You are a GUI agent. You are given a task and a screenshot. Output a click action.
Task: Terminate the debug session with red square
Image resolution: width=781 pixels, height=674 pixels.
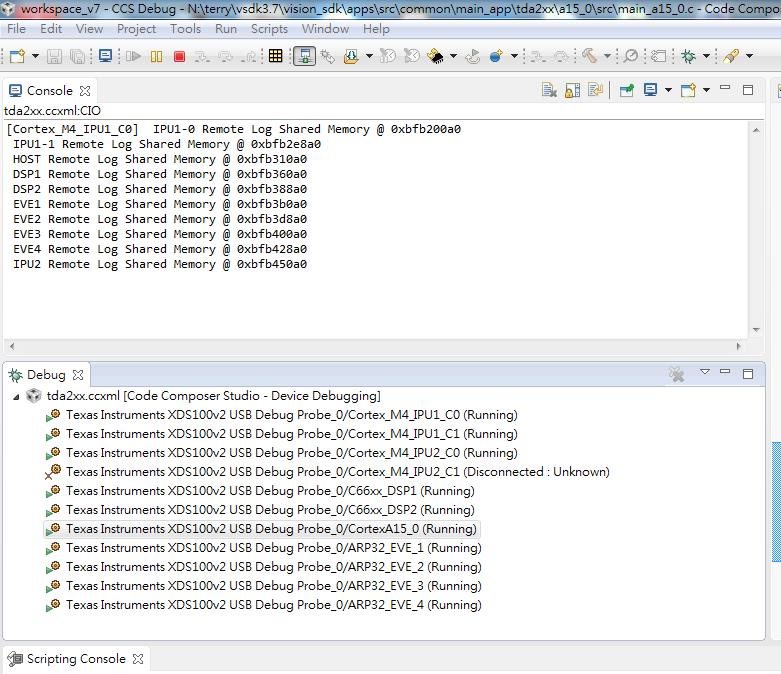click(179, 56)
